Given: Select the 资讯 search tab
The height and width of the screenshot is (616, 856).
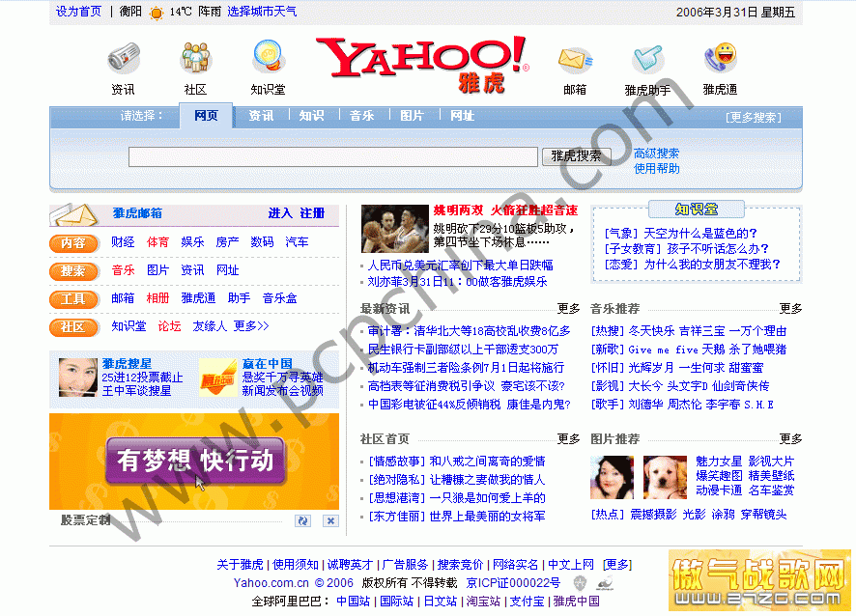Looking at the screenshot, I should pyautogui.click(x=261, y=116).
